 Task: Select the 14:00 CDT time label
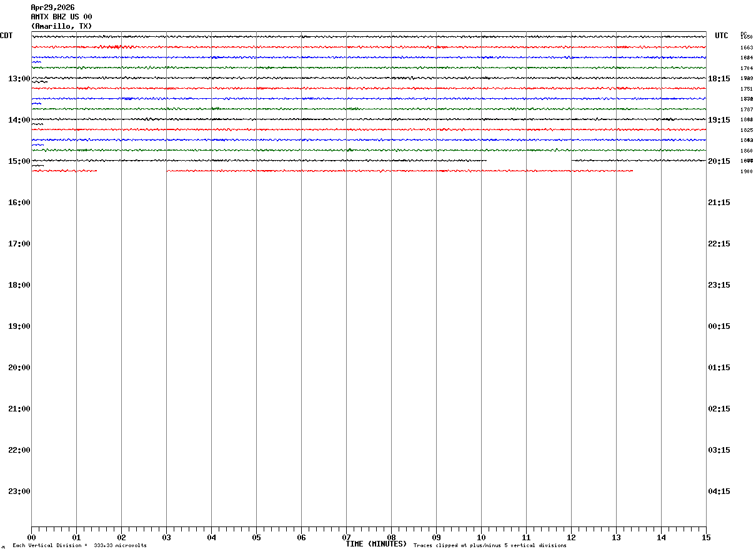coord(19,120)
